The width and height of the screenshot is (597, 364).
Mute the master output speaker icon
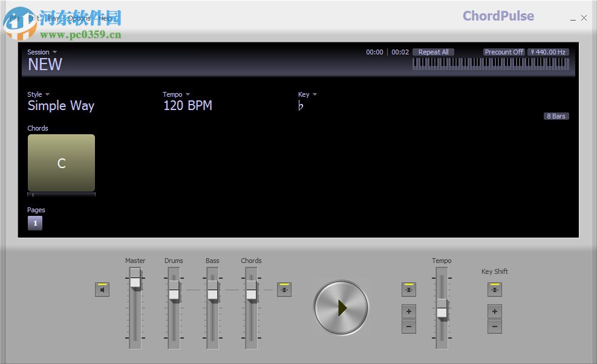click(x=102, y=289)
